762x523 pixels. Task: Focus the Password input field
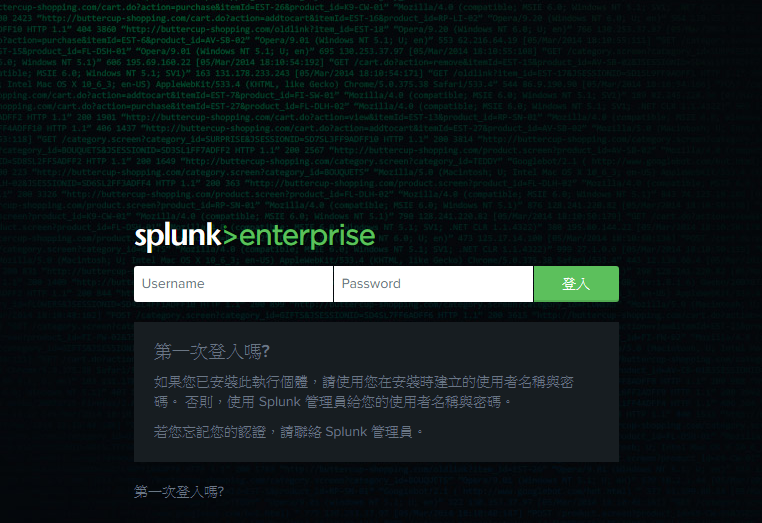click(433, 284)
